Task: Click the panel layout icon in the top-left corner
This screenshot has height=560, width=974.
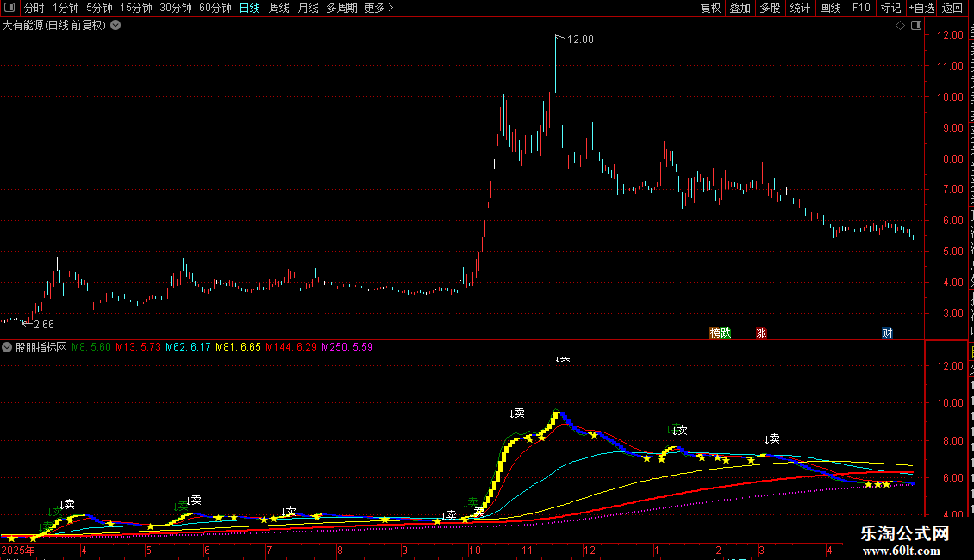Action: click(9, 8)
